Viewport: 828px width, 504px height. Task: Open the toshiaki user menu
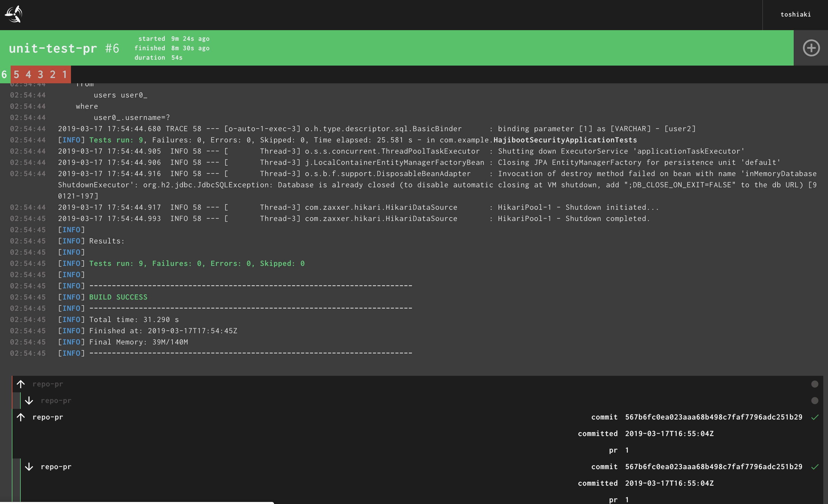pyautogui.click(x=795, y=14)
